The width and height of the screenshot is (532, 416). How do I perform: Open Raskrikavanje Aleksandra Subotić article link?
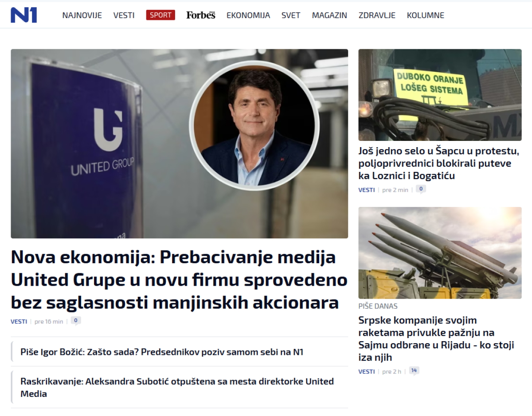[177, 387]
